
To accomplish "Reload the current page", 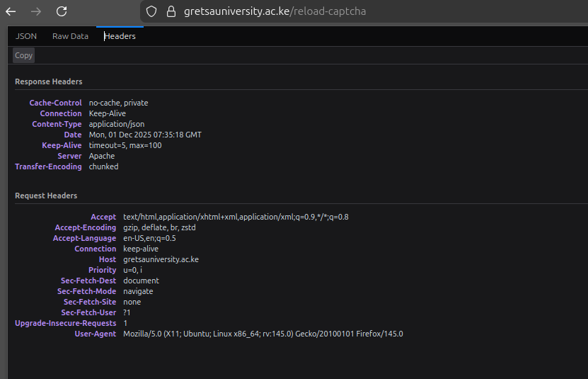I will [62, 11].
